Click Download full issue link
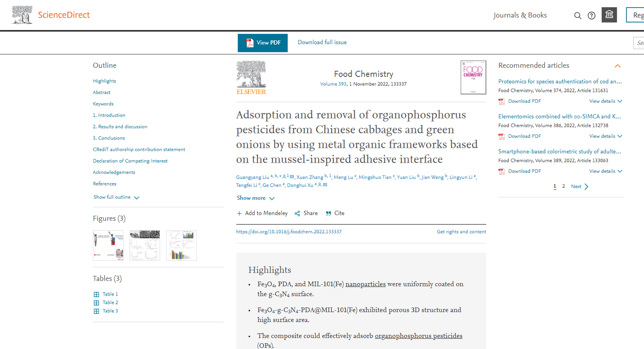 coord(322,42)
